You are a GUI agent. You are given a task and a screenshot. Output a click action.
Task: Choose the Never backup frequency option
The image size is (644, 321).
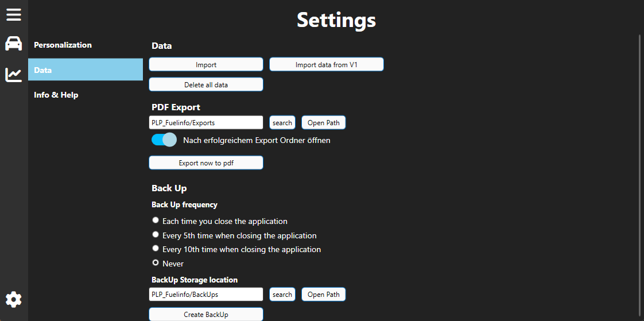[x=156, y=262]
